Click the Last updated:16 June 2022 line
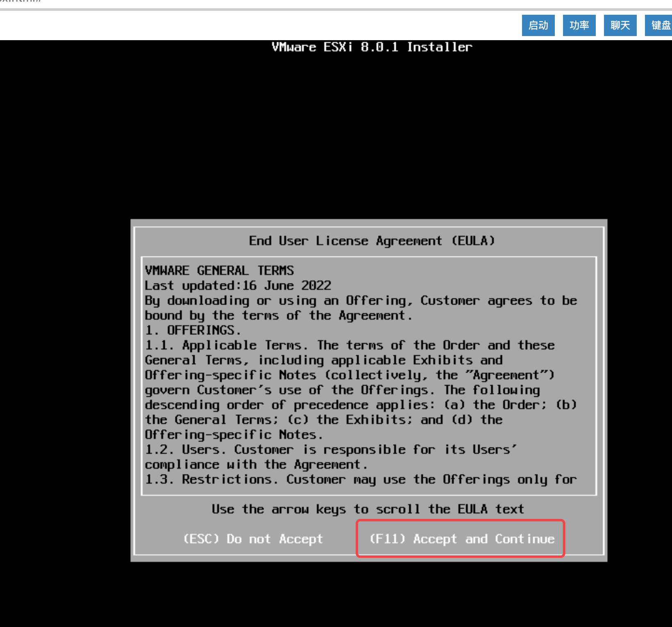Screen dimensions: 672x627 tap(238, 285)
